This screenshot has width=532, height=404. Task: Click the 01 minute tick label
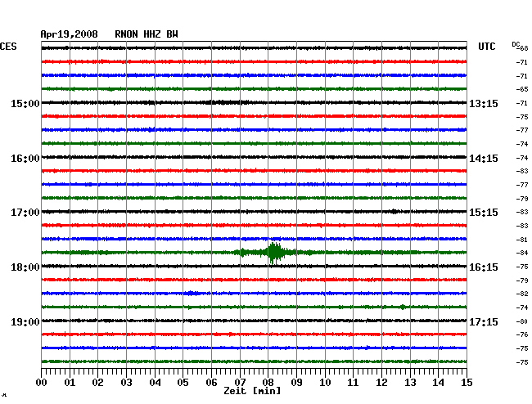[x=70, y=382]
